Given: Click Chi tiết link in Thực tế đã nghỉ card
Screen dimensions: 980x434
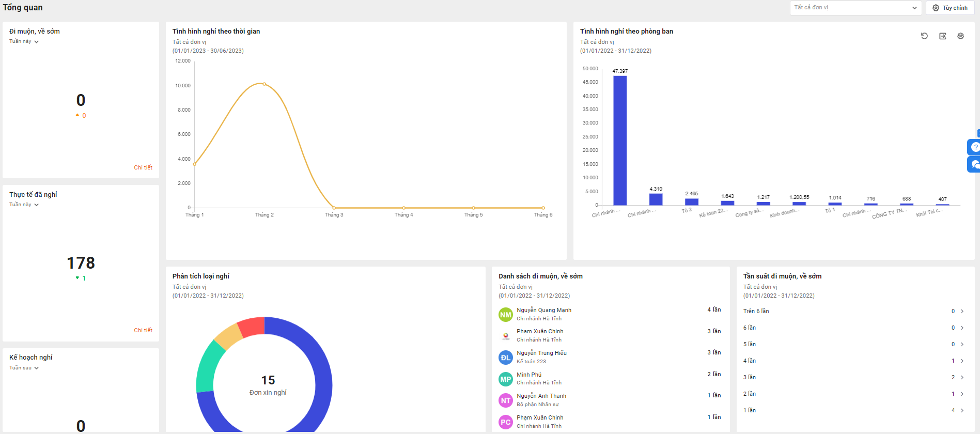Looking at the screenshot, I should [x=143, y=330].
